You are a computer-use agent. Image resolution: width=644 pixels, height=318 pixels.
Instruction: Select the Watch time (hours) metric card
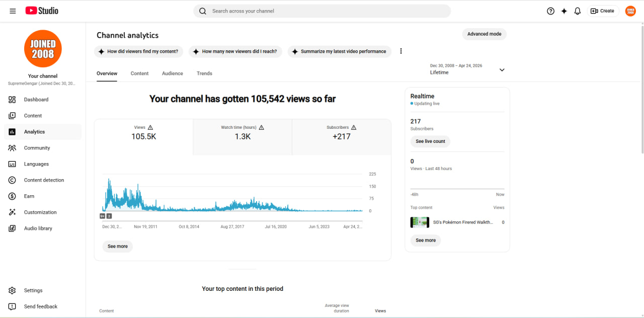(x=243, y=137)
